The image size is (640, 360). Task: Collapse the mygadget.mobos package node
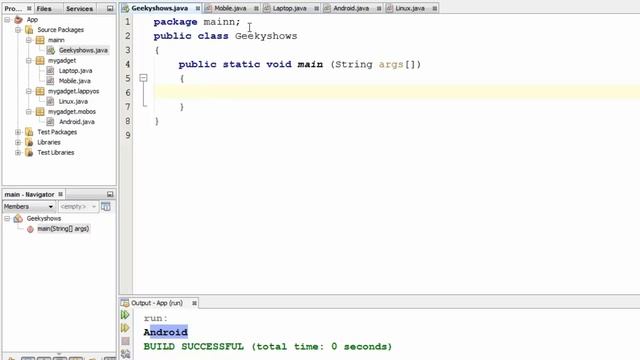pos(29,111)
